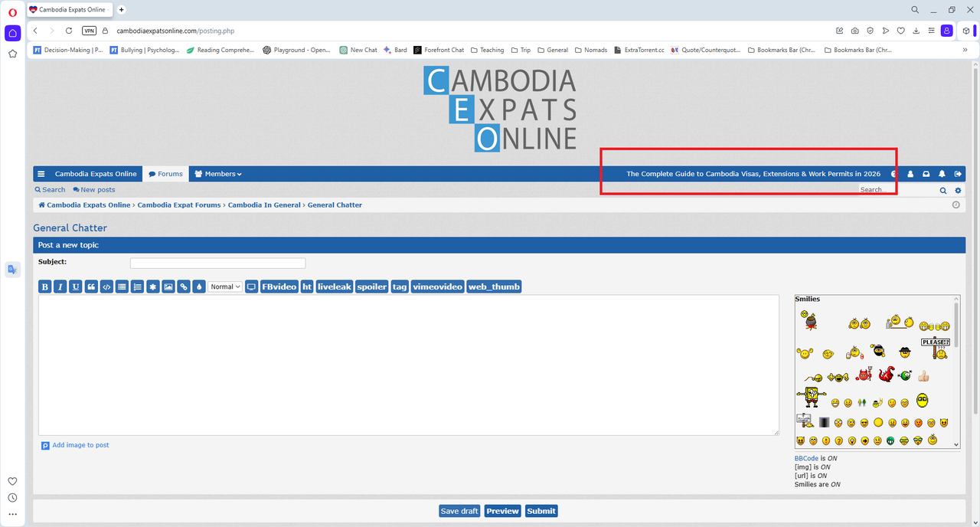Screen dimensions: 980x527
Task: Apply italic formatting button
Action: pos(60,286)
